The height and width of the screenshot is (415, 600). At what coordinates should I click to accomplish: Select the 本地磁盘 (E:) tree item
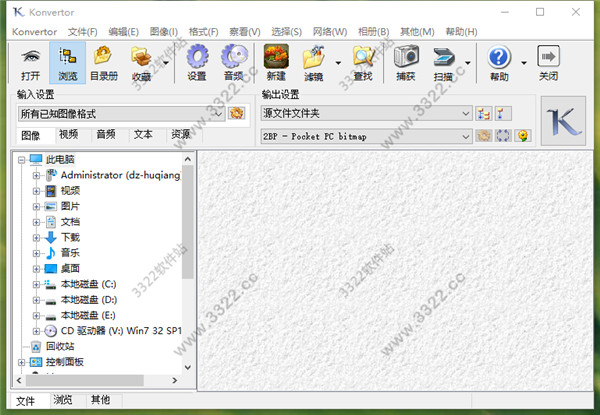[88, 316]
